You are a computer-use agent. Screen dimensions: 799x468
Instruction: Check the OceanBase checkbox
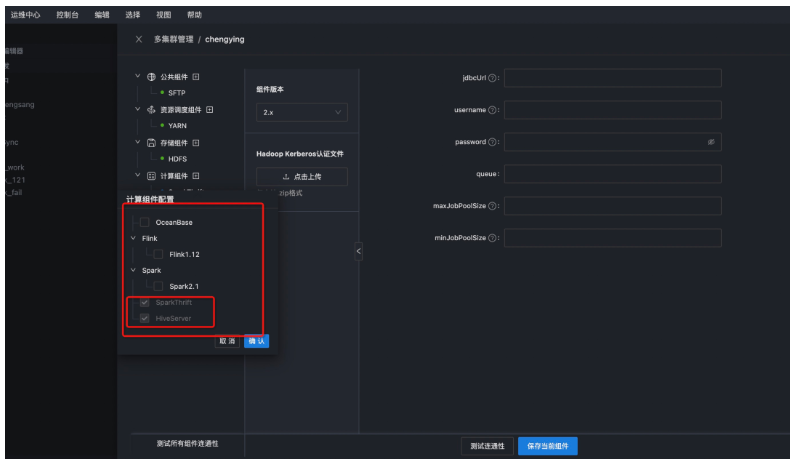[x=145, y=222]
